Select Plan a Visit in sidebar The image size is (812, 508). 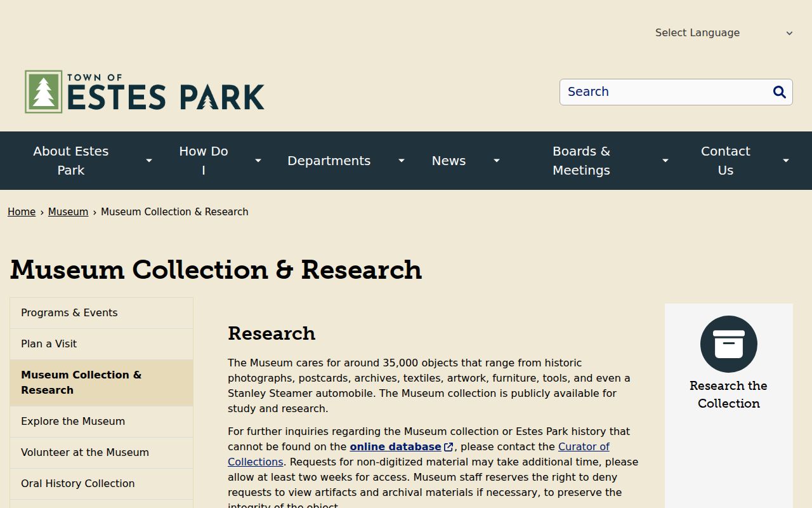pyautogui.click(x=101, y=344)
